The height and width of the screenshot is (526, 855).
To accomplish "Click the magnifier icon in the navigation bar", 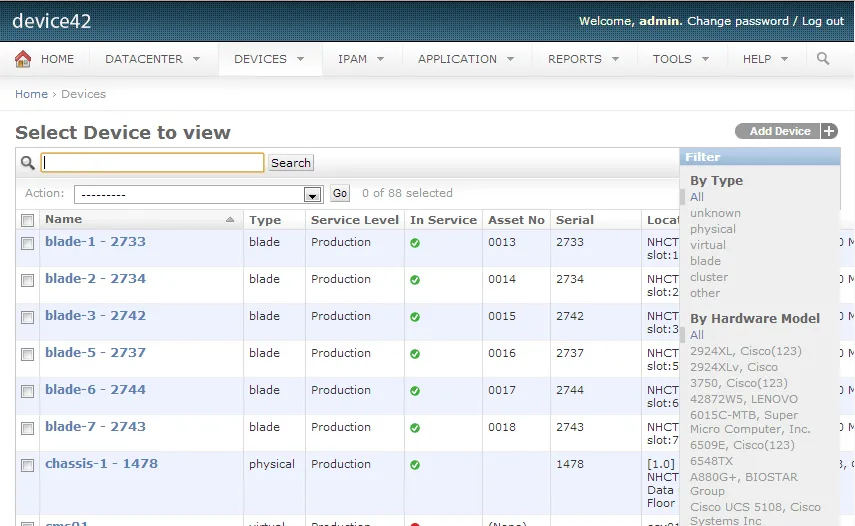I will click(823, 59).
